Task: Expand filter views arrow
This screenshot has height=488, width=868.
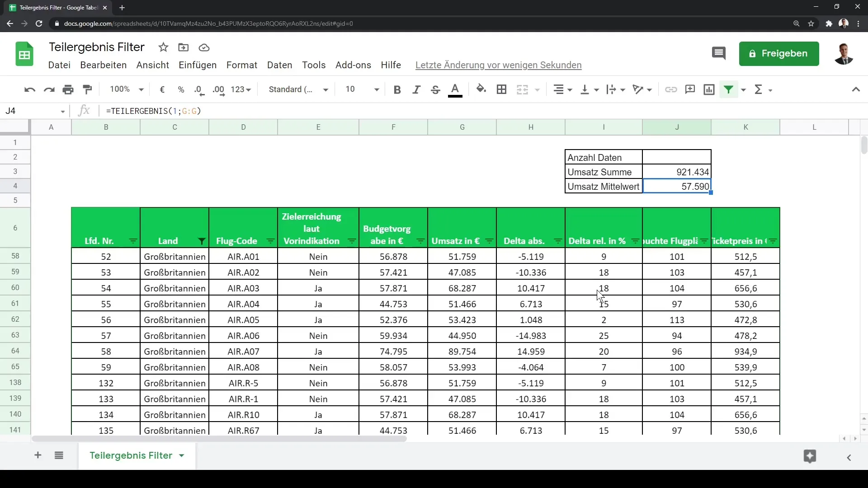Action: click(743, 89)
